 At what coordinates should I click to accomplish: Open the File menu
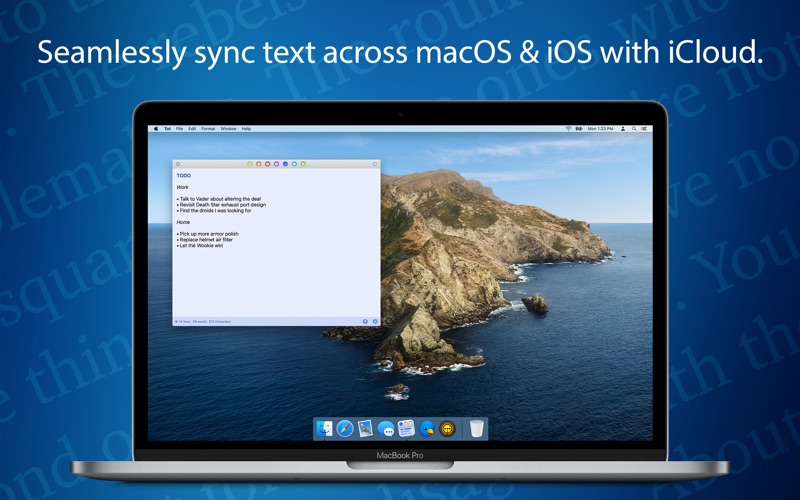coord(180,129)
